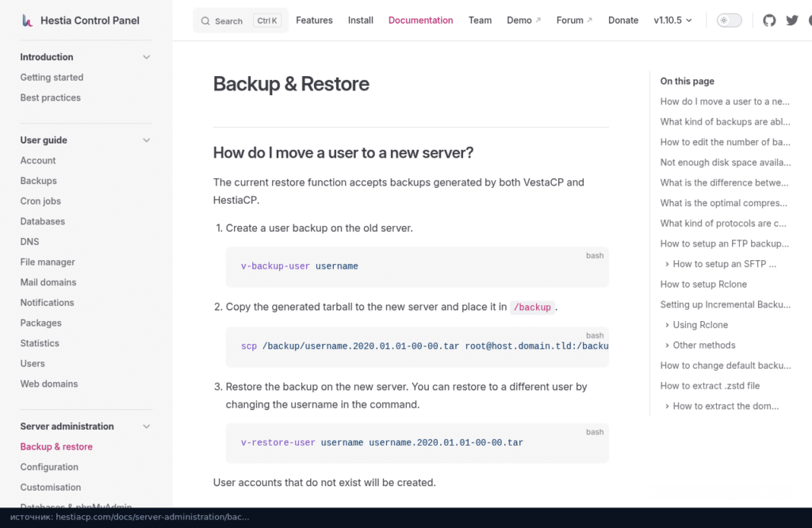This screenshot has height=528, width=812.
Task: Open the Statistics page
Action: click(40, 343)
